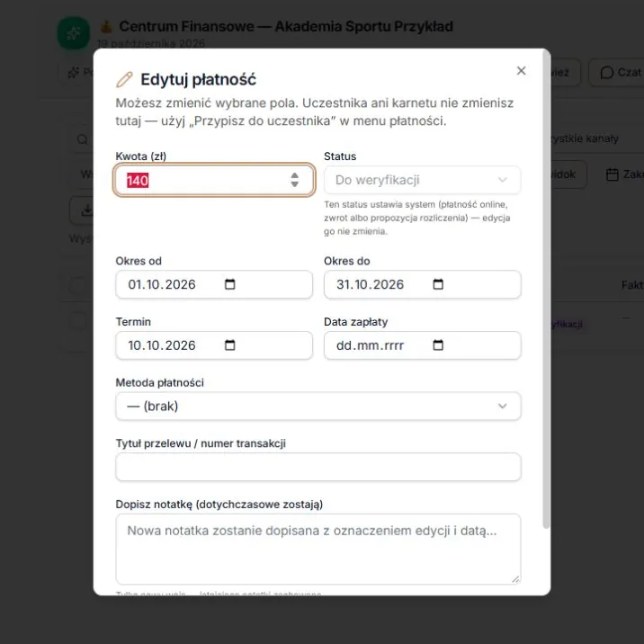Screen dimensions: 644x644
Task: Click the dialog vertical scrollbar
Action: point(546,290)
